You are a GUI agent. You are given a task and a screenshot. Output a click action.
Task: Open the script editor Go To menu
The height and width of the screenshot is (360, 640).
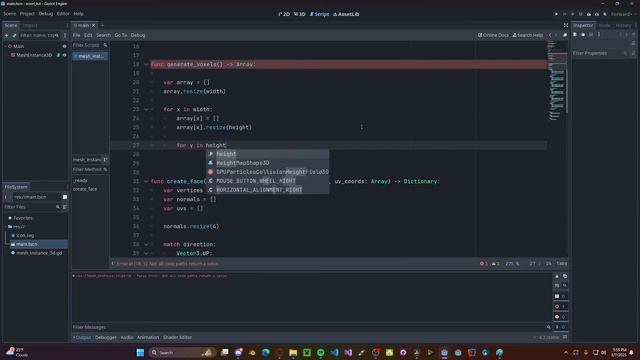coord(120,36)
